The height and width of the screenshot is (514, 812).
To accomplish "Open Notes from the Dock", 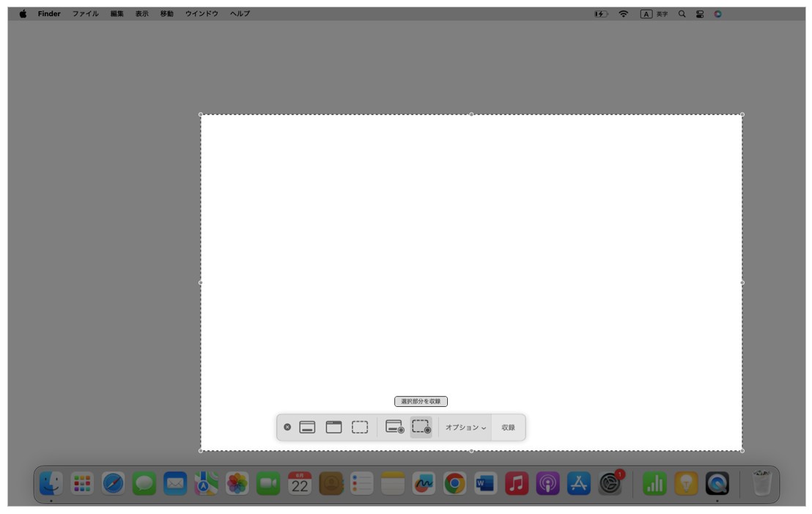I will pos(393,484).
